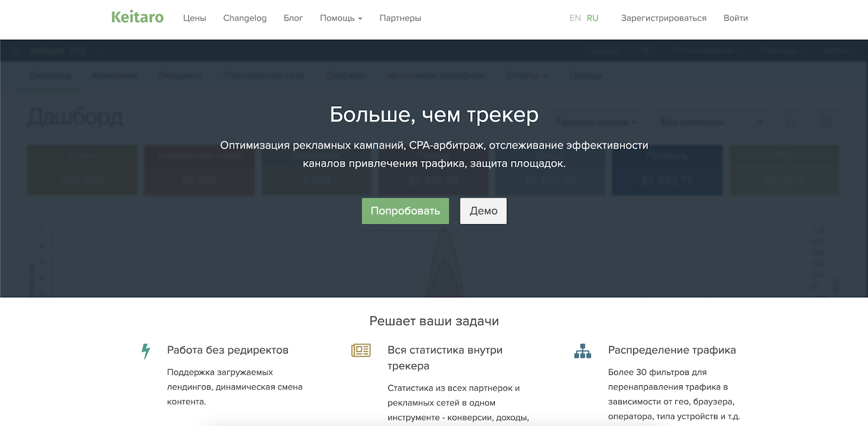Open the Цены page
This screenshot has height=426, width=868.
[194, 18]
